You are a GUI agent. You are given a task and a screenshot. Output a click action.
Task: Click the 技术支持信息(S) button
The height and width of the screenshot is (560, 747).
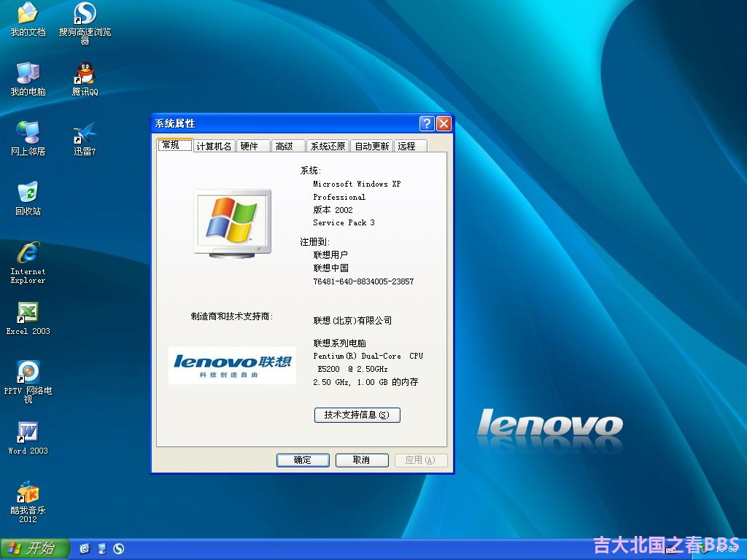[357, 415]
